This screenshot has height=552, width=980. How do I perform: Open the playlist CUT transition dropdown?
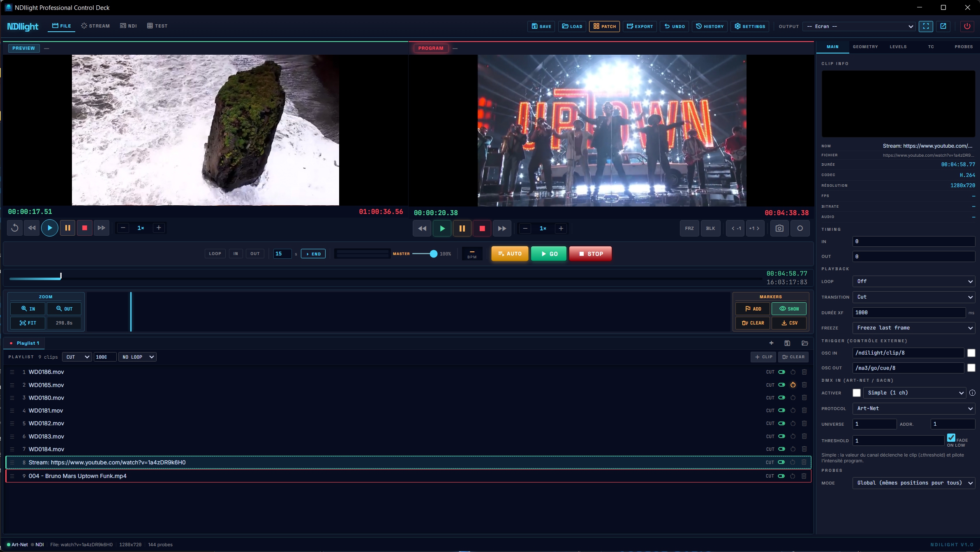click(x=77, y=357)
